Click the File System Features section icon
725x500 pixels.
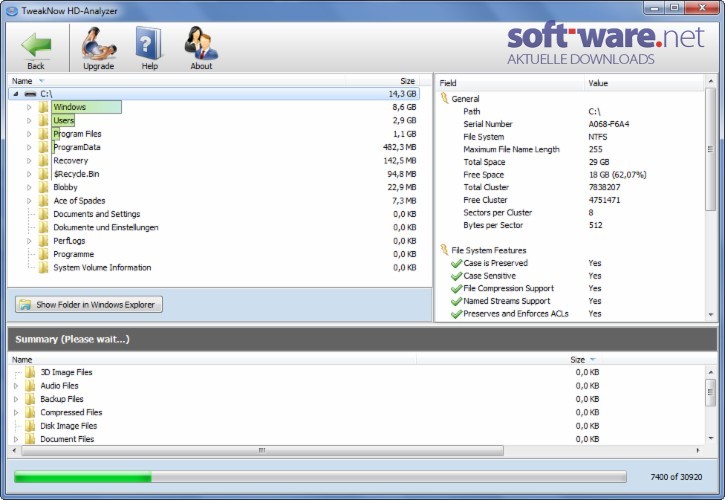click(444, 250)
